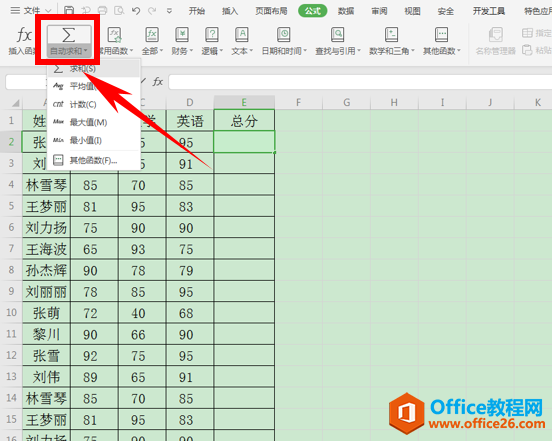Click the Insert Function fx icon
Viewport: 552px width, 441px height.
point(24,35)
